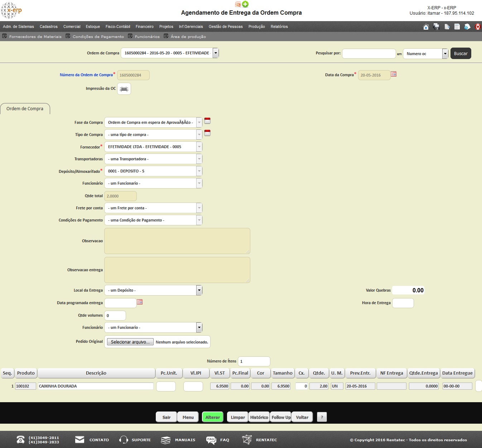
Task: Open the Adm. de Sistemas menu
Action: (x=18, y=26)
